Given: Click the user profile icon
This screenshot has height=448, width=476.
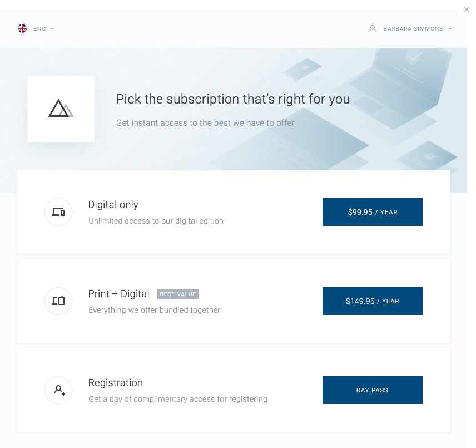Looking at the screenshot, I should [x=373, y=28].
